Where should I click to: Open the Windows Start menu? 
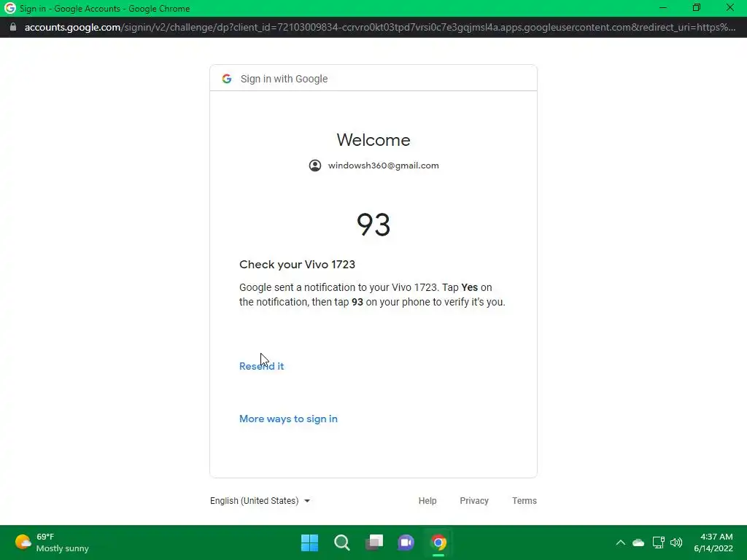click(309, 542)
